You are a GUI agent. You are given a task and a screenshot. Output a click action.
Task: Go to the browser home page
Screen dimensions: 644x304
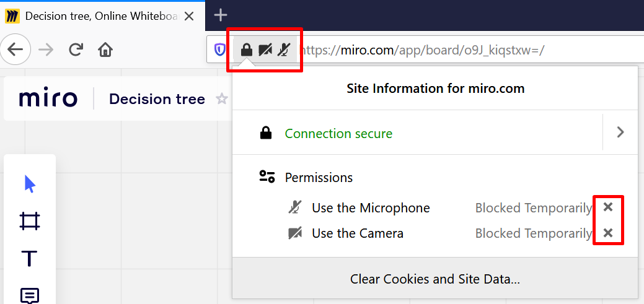[106, 50]
